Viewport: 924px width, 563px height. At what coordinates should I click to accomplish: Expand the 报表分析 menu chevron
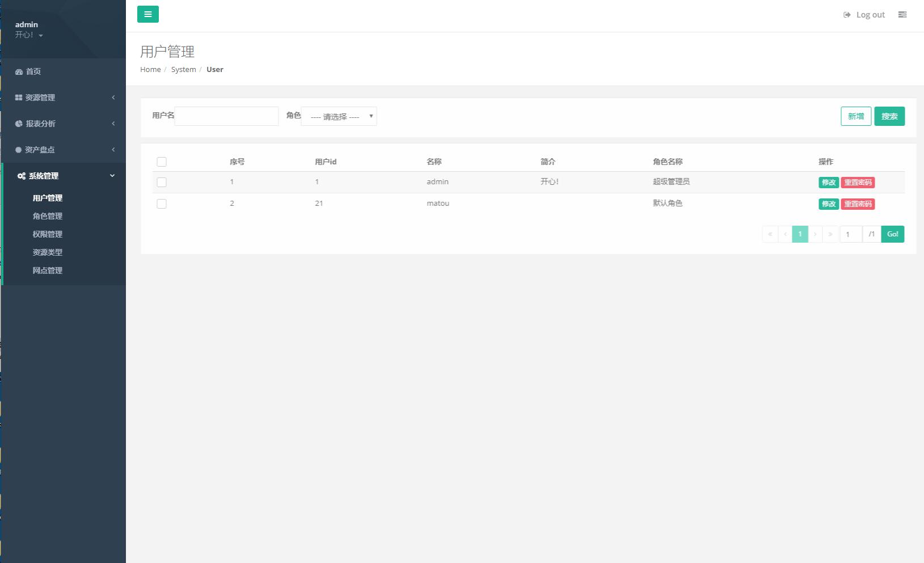[113, 124]
